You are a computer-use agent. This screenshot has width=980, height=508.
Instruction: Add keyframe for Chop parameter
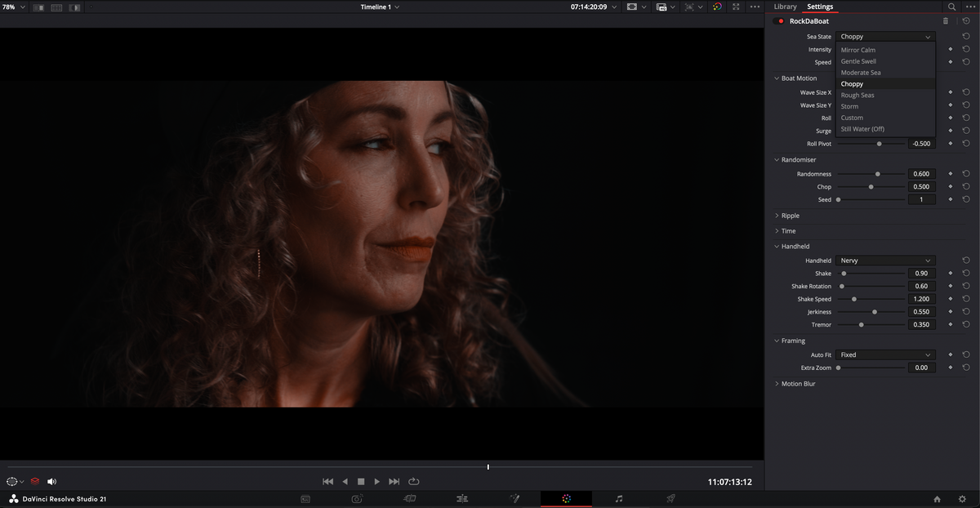(x=951, y=187)
